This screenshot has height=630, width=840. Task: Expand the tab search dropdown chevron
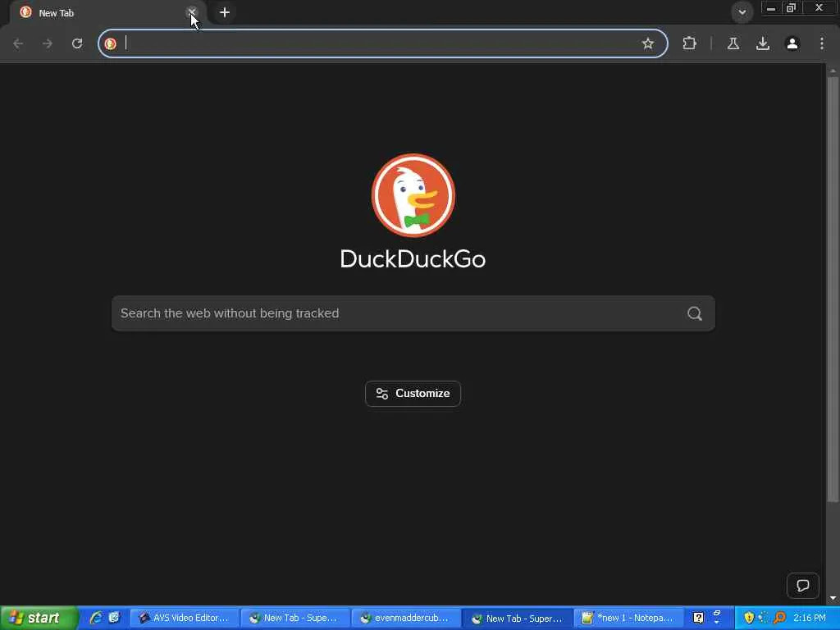(x=742, y=11)
